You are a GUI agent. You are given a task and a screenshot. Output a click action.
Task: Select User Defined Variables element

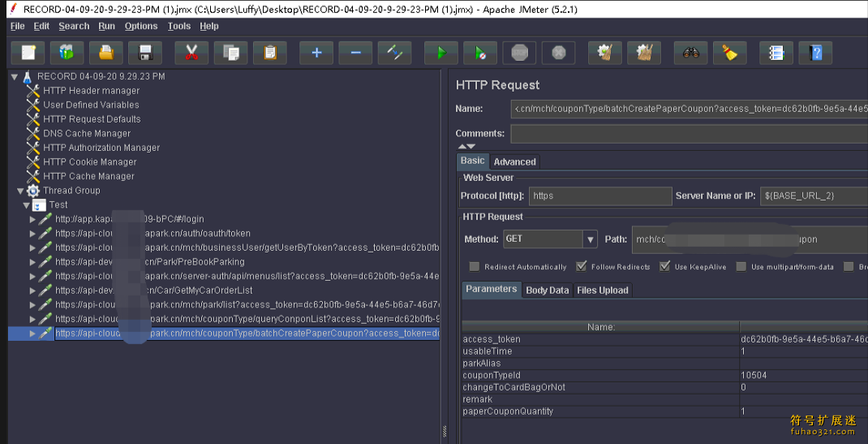coord(91,106)
